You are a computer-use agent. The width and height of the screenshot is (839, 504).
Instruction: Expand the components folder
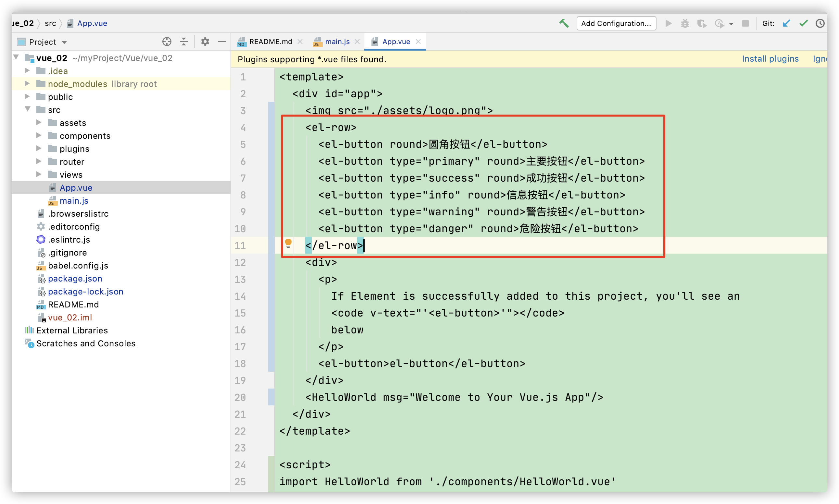click(39, 136)
